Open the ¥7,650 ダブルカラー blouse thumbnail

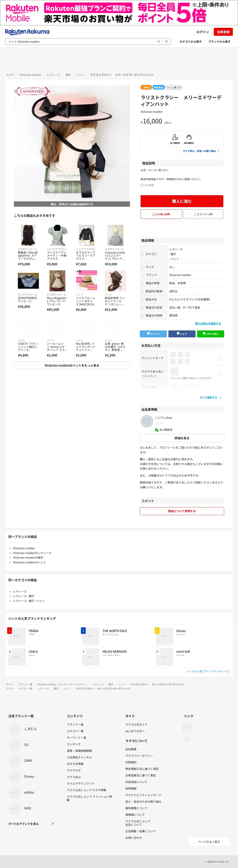click(x=86, y=235)
